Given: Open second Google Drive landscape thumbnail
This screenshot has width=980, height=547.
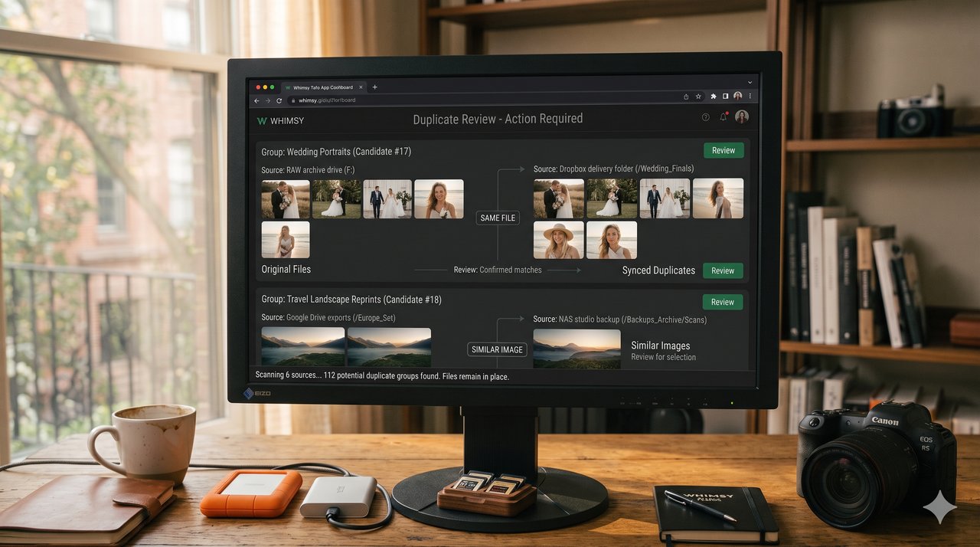Looking at the screenshot, I should (389, 348).
